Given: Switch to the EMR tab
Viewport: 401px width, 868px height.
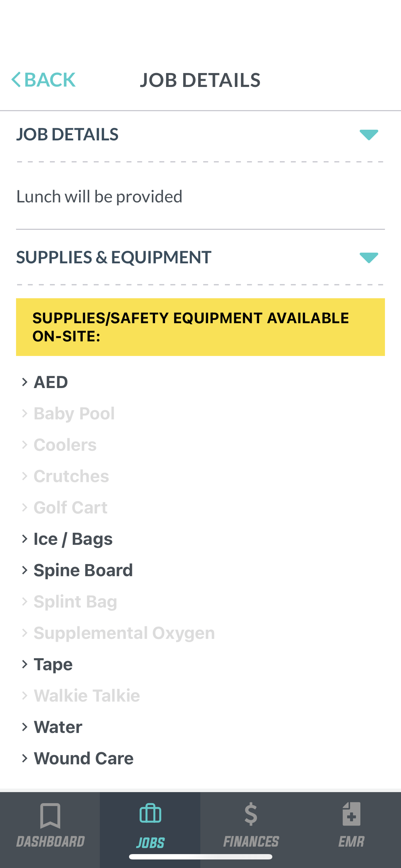Looking at the screenshot, I should tap(351, 841).
